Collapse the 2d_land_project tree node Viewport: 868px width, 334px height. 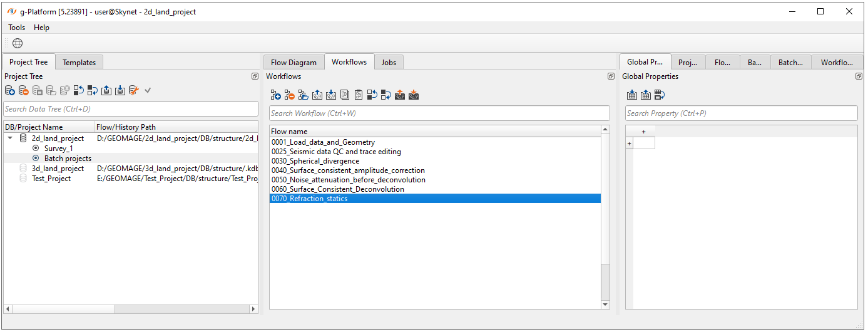click(9, 138)
